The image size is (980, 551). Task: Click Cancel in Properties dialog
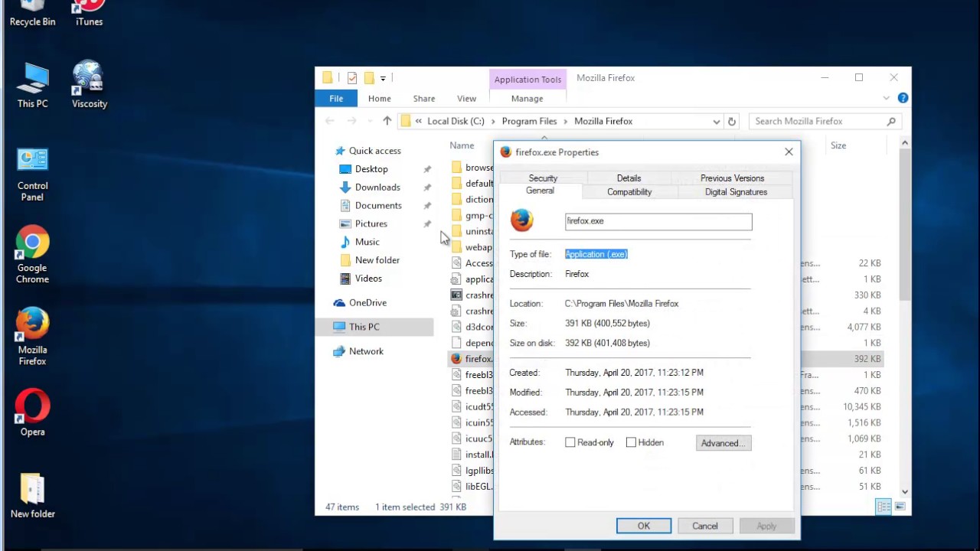point(705,526)
